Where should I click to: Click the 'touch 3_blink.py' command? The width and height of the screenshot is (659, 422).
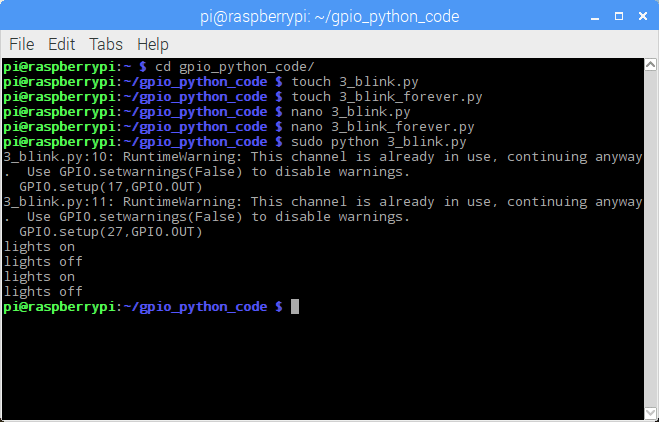[x=355, y=82]
